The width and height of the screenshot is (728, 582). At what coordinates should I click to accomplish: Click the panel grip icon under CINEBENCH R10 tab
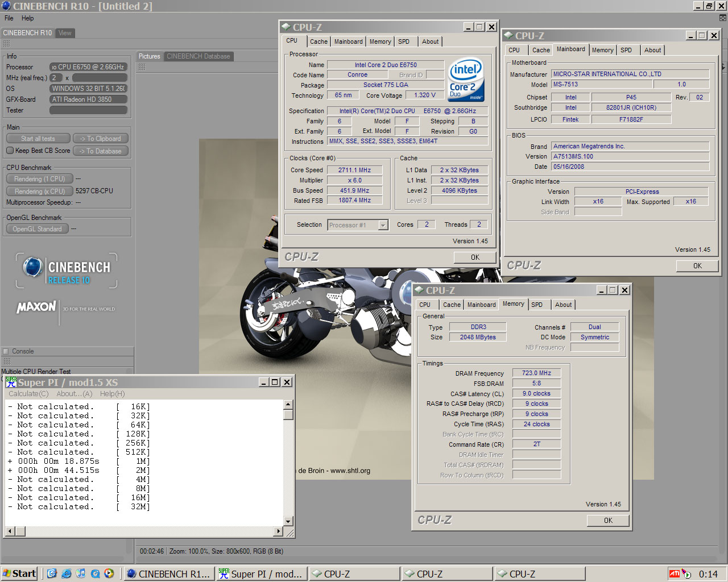7,44
